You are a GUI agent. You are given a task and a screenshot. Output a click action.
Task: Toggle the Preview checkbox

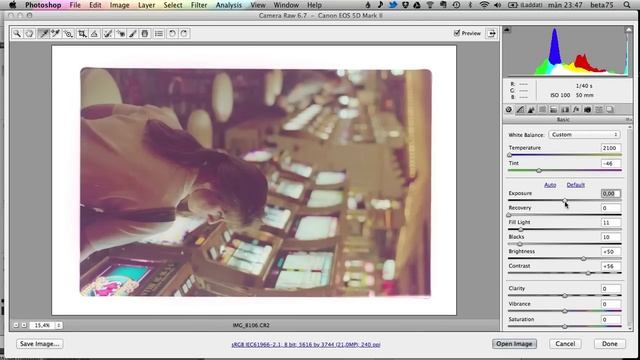[x=457, y=33]
